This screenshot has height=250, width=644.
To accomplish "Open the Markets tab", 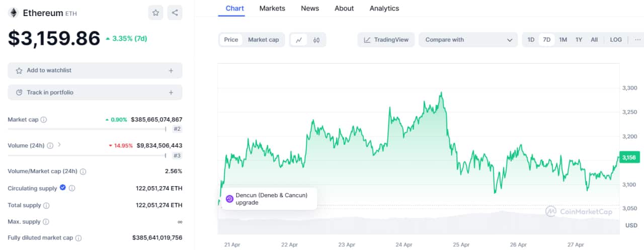I will click(x=272, y=9).
